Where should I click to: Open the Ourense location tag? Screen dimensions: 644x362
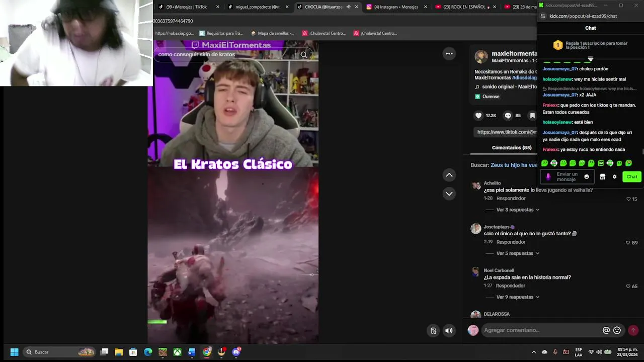point(487,97)
